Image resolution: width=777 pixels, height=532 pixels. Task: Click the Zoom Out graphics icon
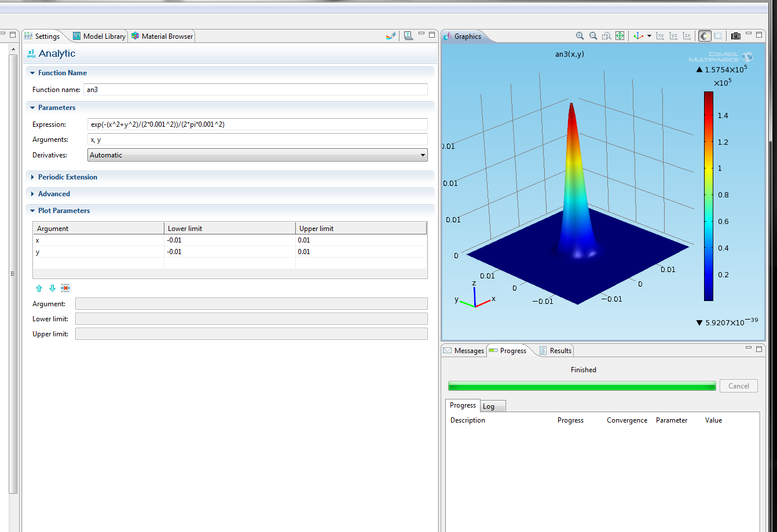pos(593,36)
